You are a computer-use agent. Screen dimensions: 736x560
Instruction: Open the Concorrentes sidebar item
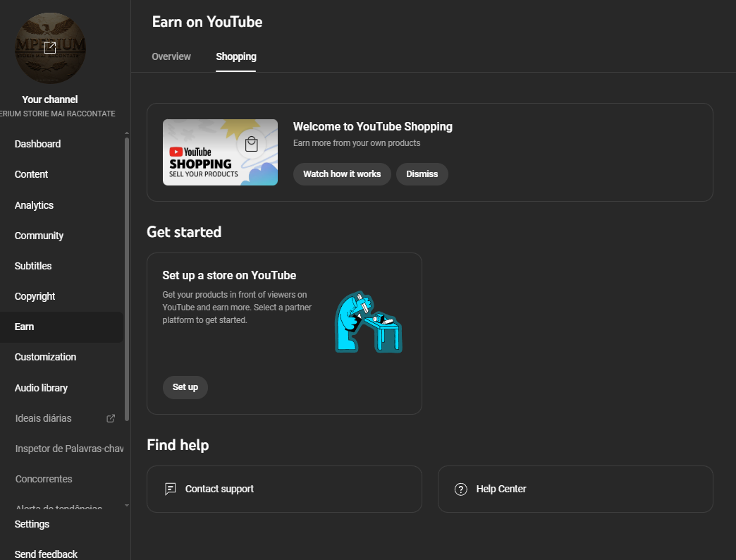[x=44, y=479]
